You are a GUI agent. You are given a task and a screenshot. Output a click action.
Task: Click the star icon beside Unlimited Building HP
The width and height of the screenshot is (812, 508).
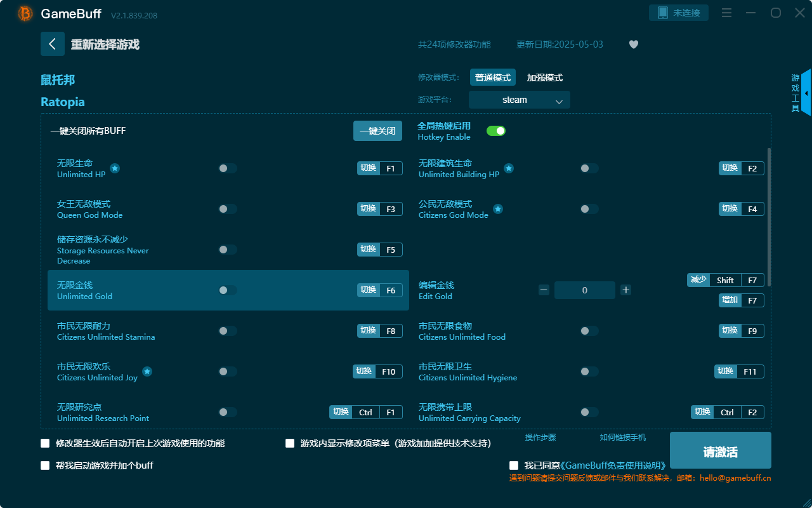[509, 168]
